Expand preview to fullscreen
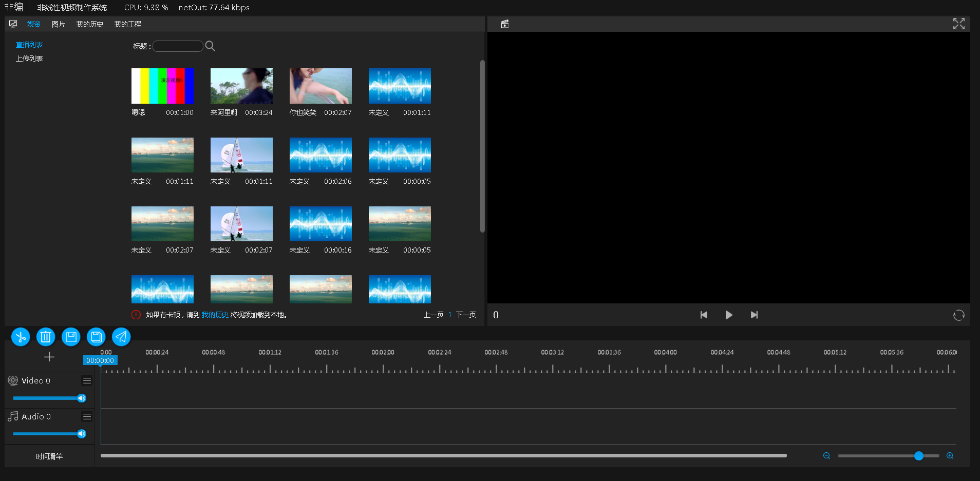The width and height of the screenshot is (980, 481). pyautogui.click(x=958, y=24)
